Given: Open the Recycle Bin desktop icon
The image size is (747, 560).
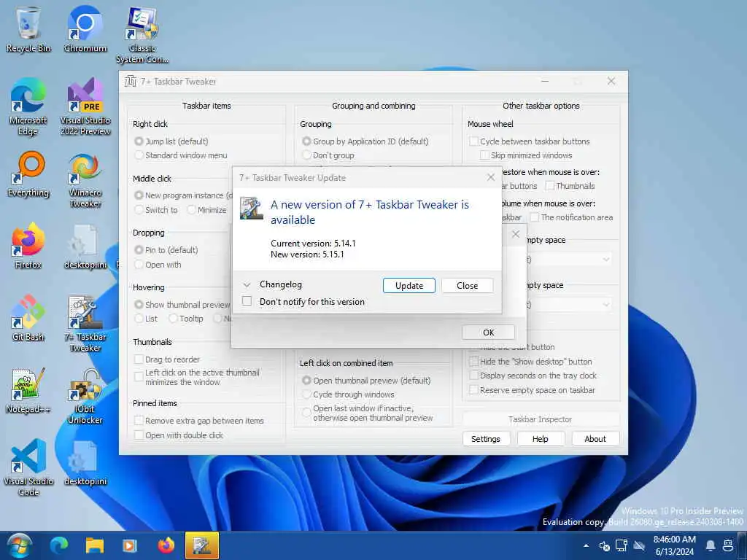Looking at the screenshot, I should [28, 29].
